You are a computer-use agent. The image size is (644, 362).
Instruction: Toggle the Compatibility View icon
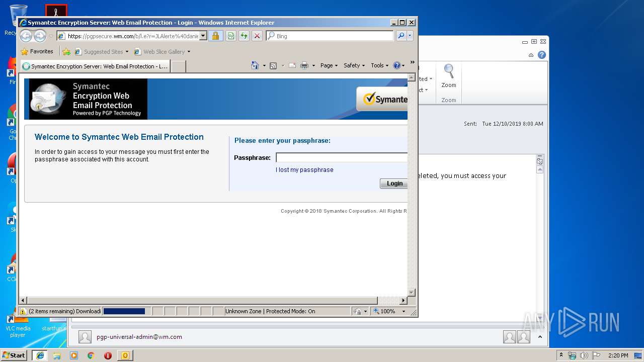point(231,36)
